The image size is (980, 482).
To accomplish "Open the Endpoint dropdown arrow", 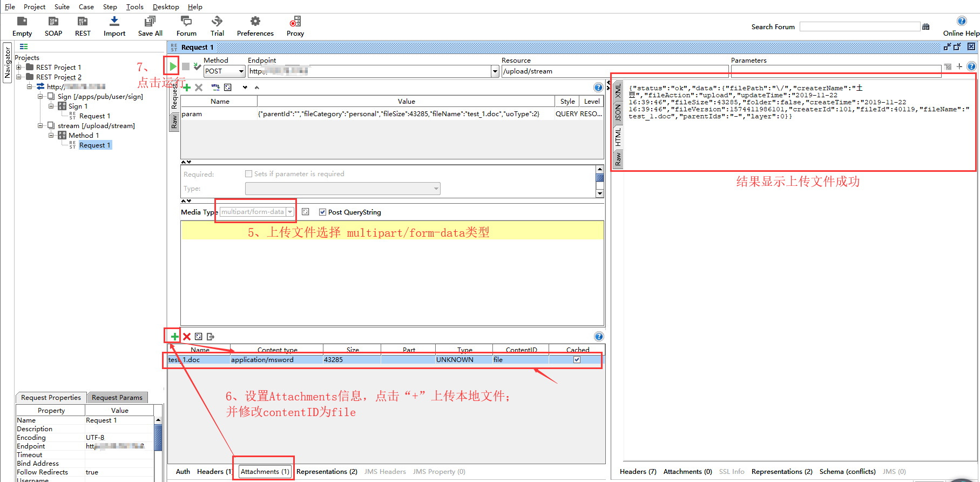I will (495, 71).
